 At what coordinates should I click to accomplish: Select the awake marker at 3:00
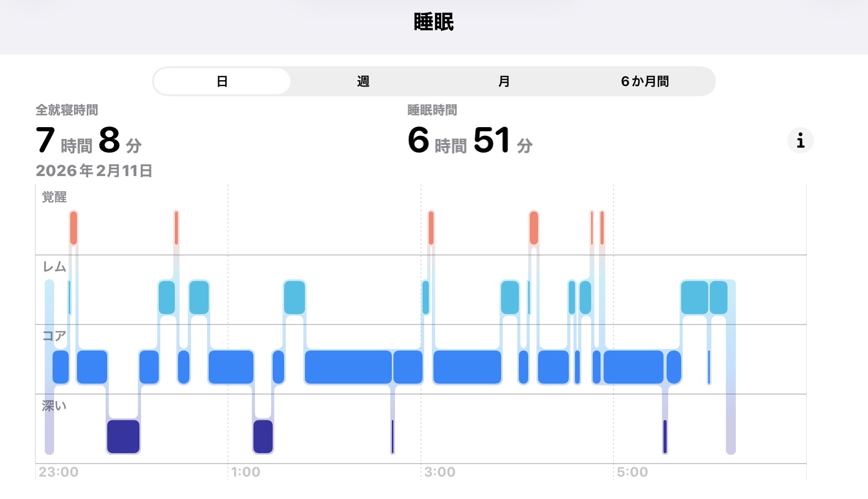tap(431, 228)
